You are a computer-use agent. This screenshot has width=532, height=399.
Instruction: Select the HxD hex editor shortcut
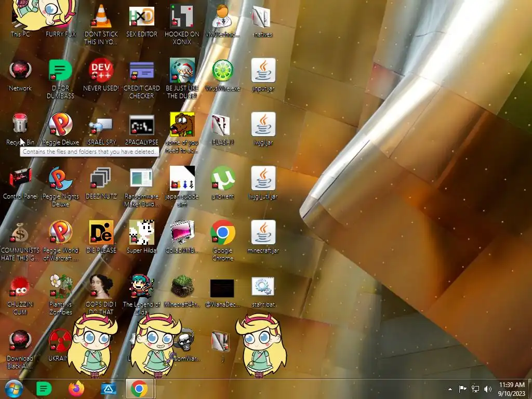[142, 16]
